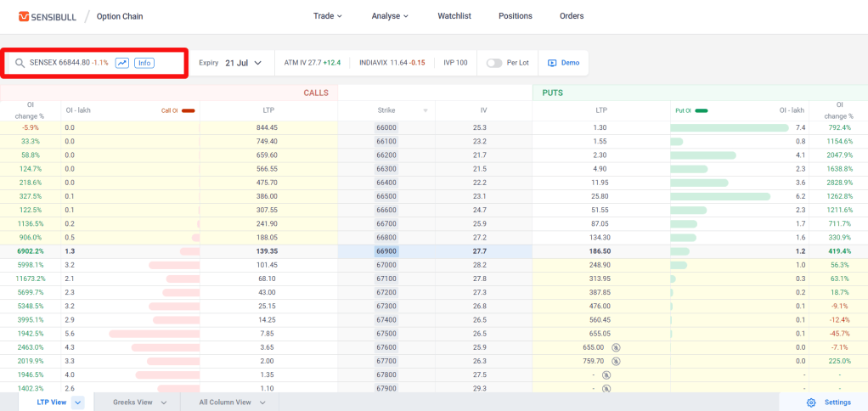Open the All Column View dropdown chevron
868x411 pixels.
[262, 403]
